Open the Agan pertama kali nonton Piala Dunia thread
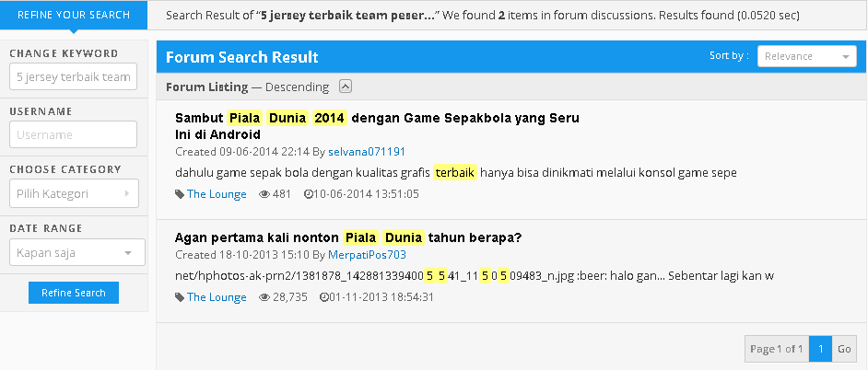Image resolution: width=868 pixels, height=370 pixels. (348, 237)
